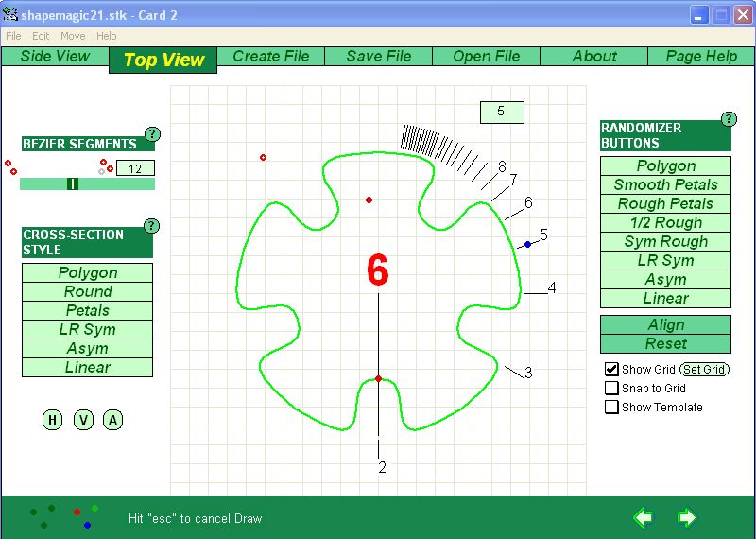
Task: Switch to Side View tab
Action: coord(55,56)
